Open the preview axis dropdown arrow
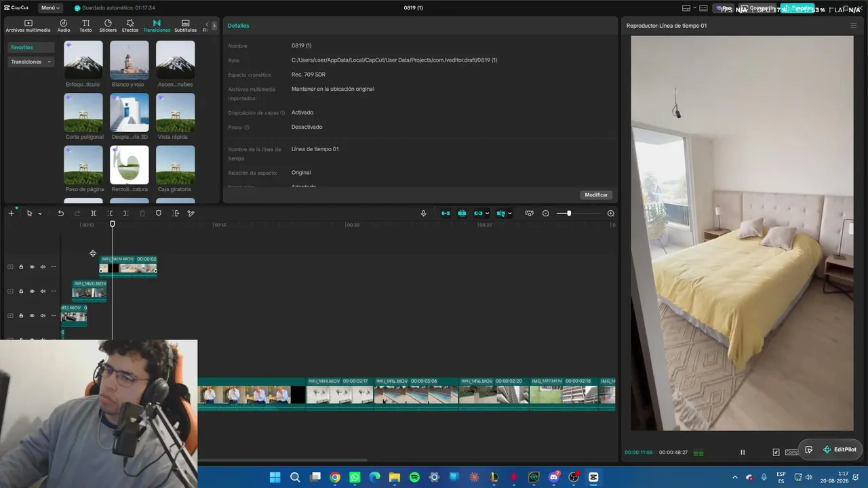868x488 pixels. (x=510, y=213)
